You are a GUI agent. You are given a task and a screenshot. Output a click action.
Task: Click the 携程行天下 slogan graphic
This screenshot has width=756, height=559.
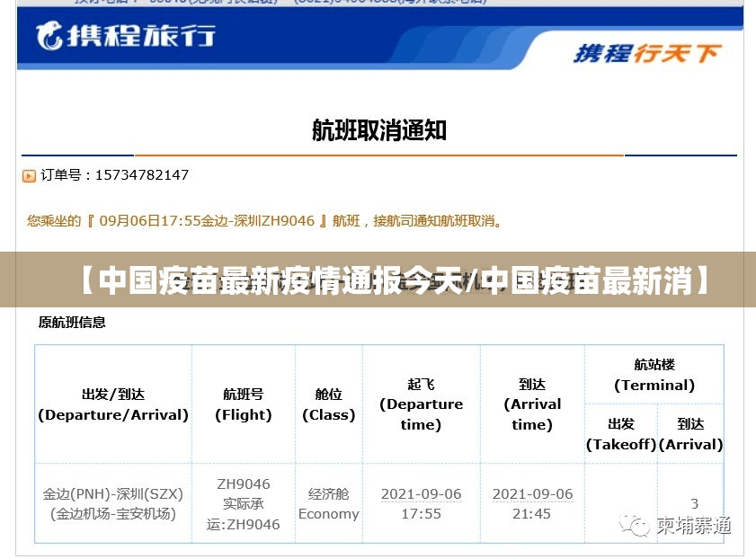[647, 53]
